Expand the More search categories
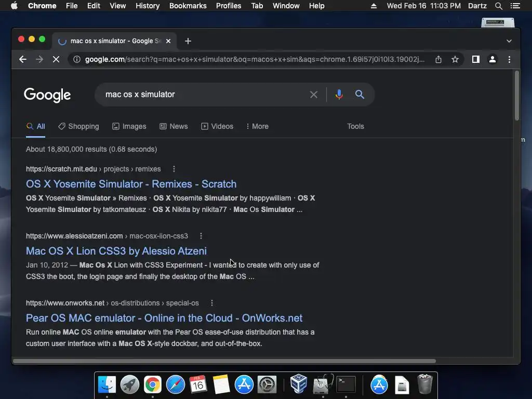532x399 pixels. click(x=257, y=126)
